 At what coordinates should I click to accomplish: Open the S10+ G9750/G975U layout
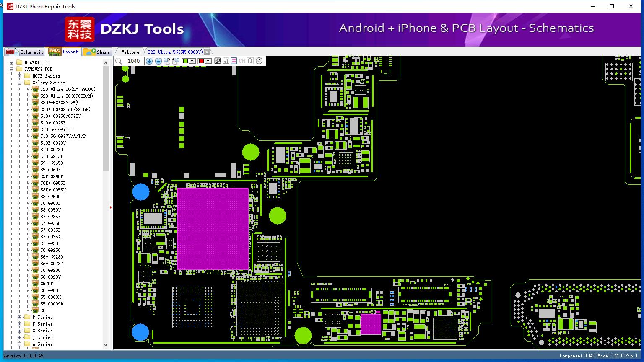click(x=61, y=116)
